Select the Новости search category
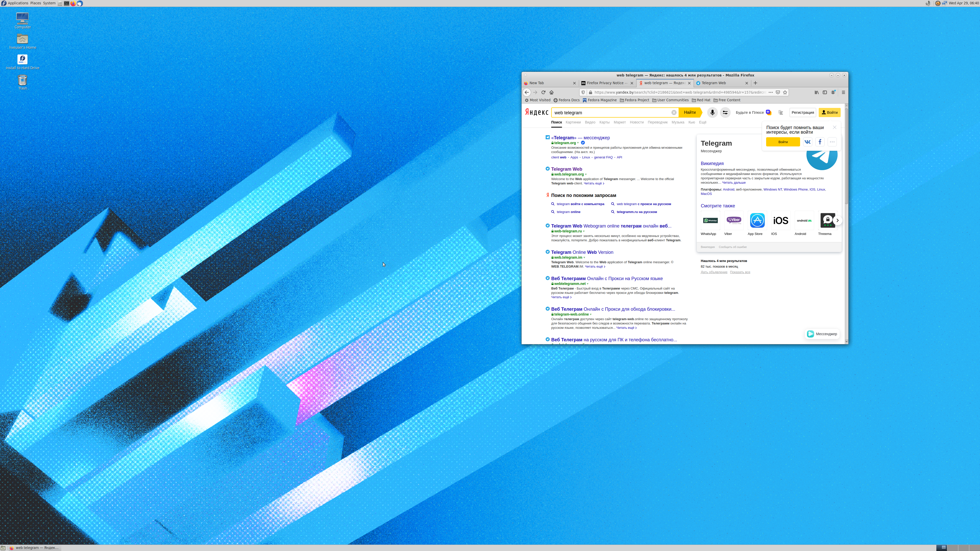Image resolution: width=980 pixels, height=551 pixels. point(636,122)
